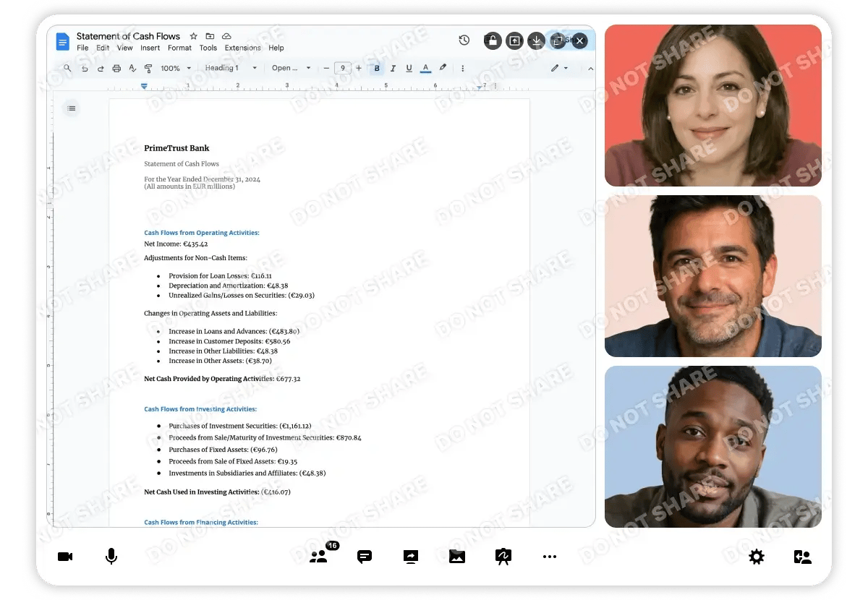Click the share screen icon

coord(411,557)
